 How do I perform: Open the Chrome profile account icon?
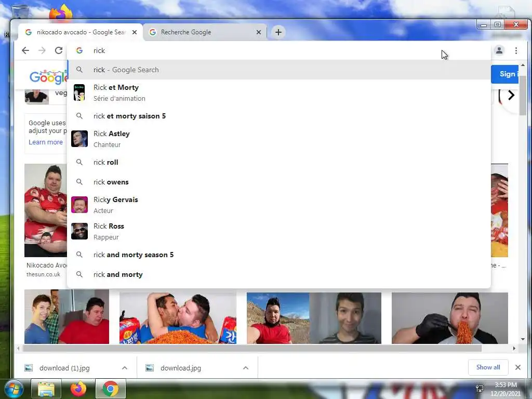coord(499,50)
